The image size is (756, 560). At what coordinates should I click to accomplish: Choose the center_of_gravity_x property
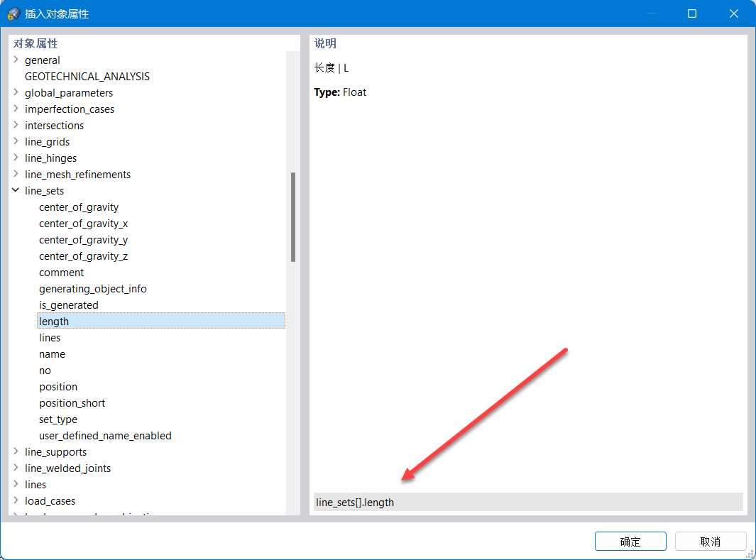84,224
